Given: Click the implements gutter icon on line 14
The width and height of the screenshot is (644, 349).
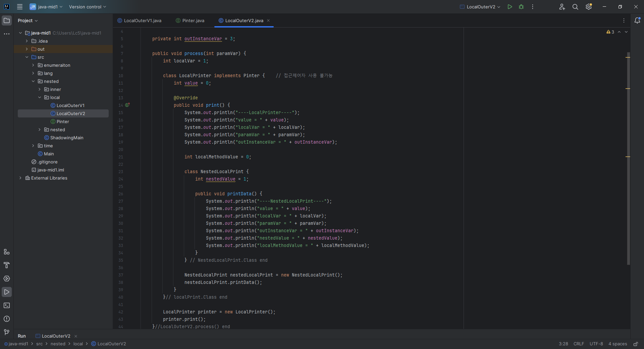Looking at the screenshot, I should click(127, 105).
